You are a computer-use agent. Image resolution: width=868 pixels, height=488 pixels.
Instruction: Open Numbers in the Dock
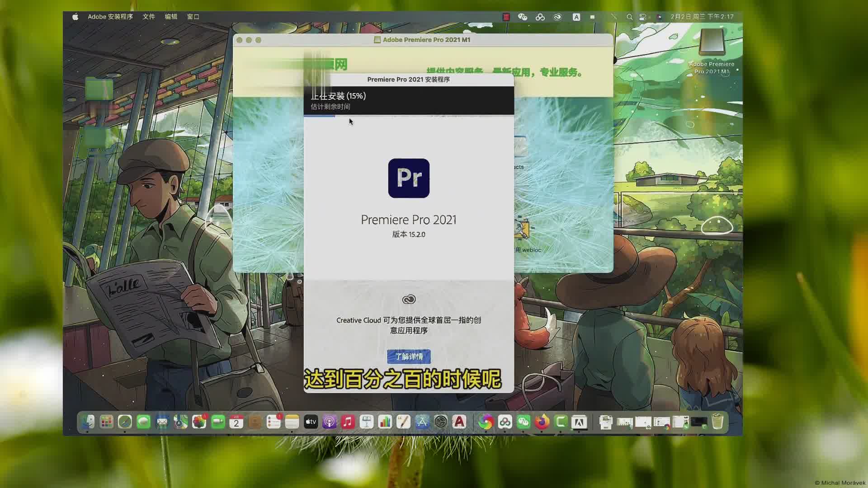click(x=385, y=422)
